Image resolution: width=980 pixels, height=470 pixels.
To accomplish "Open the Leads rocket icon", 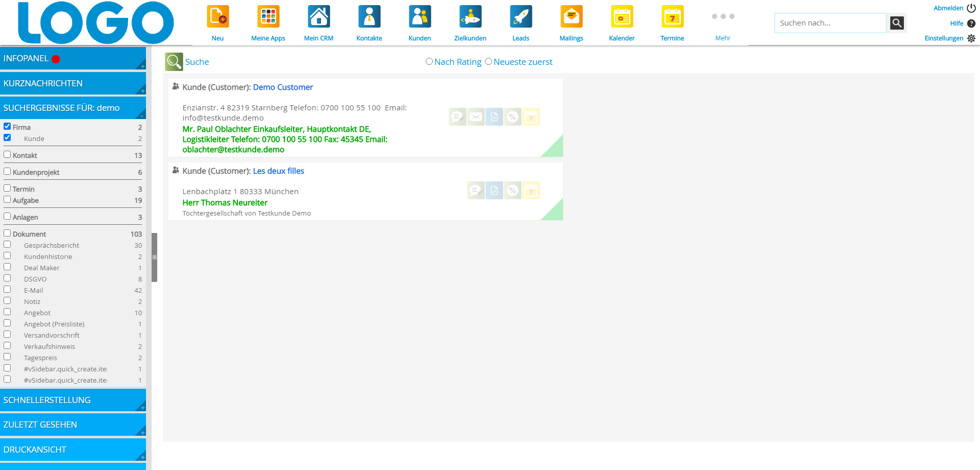I will point(521,17).
